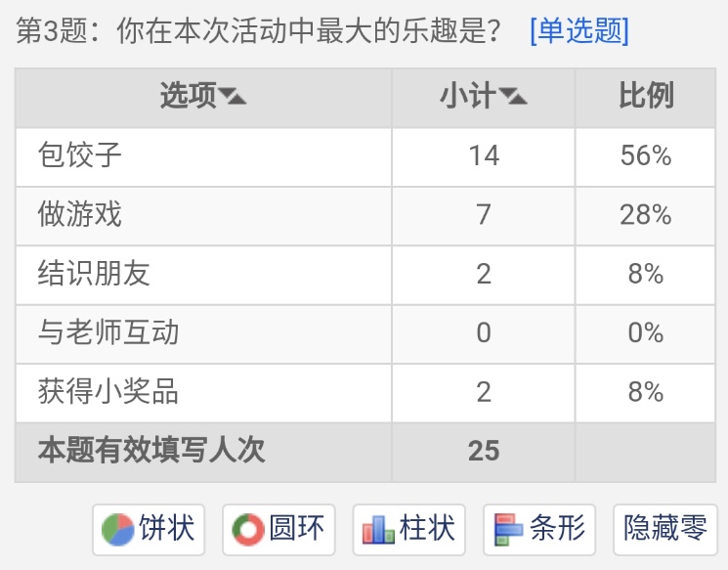
Task: Toggle 隐藏零 to hide zero rows
Action: point(665,529)
